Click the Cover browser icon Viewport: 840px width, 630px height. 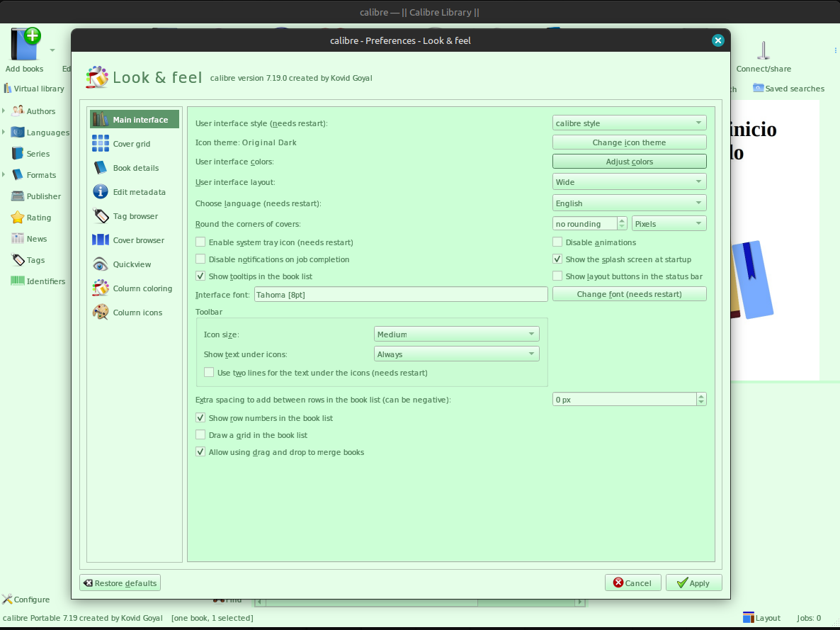pyautogui.click(x=100, y=240)
